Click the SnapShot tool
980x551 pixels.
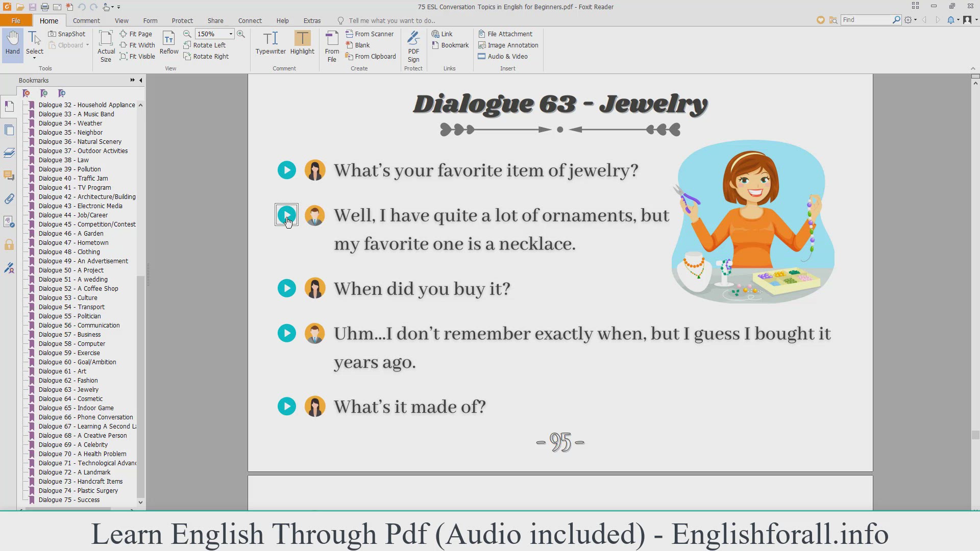pos(67,34)
